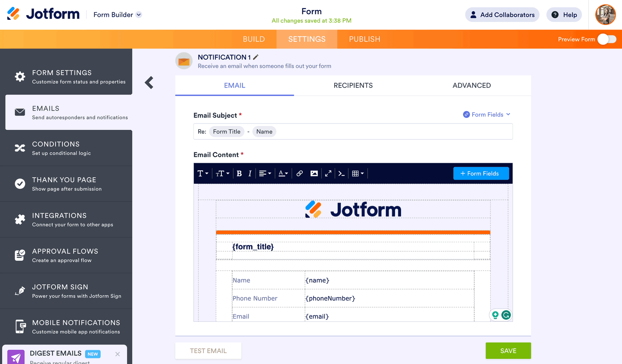Screen dimensions: 622x364
Task: Open MOBILE NOTIFICATIONS settings section
Action: click(x=66, y=327)
